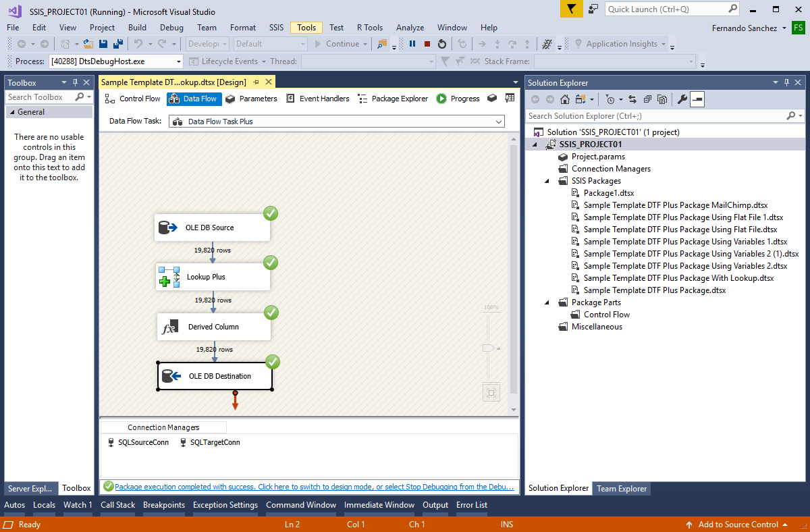Screen dimensions: 810x532
Task: Click the package execution completed link
Action: tap(314, 487)
